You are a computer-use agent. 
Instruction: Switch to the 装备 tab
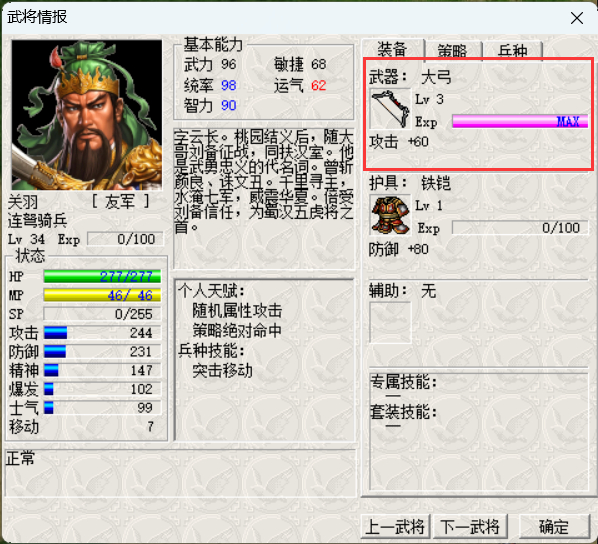(x=392, y=50)
